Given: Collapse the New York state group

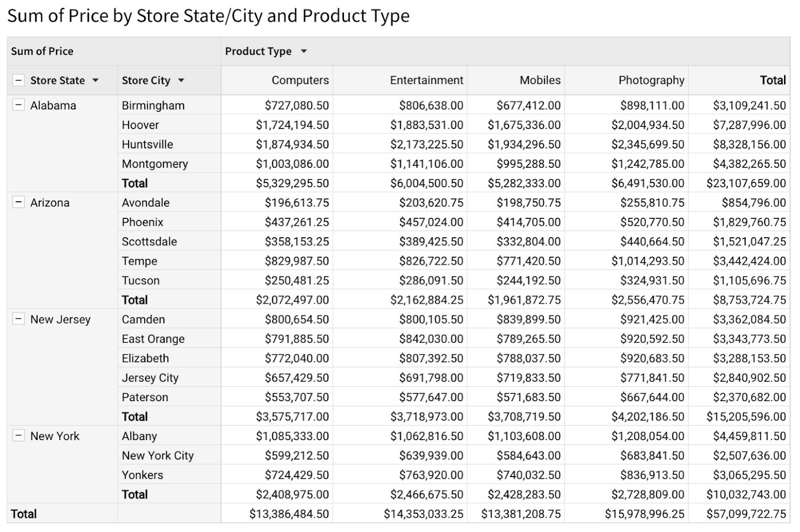Looking at the screenshot, I should [x=19, y=436].
